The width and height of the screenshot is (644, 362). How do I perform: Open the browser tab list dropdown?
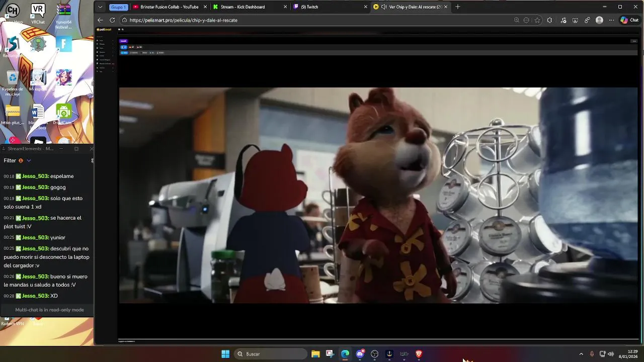100,7
